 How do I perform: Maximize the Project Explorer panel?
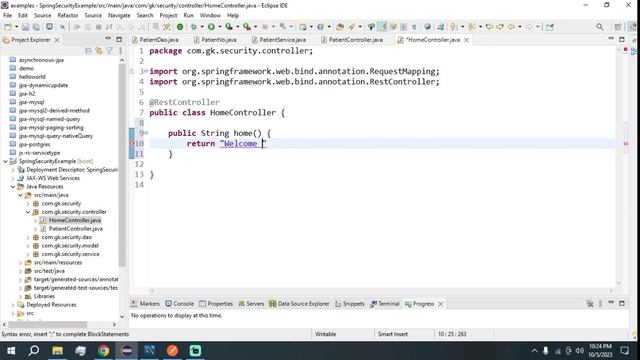pyautogui.click(x=119, y=40)
